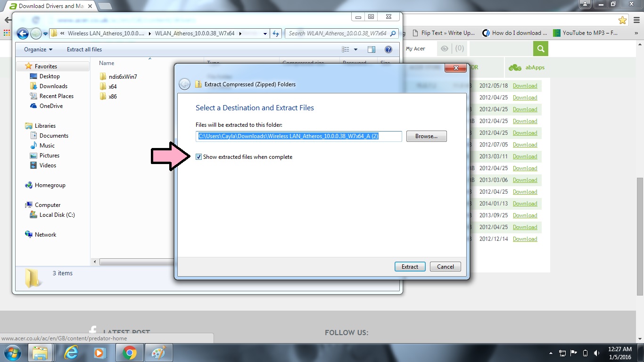Viewport: 644px width, 362px height.
Task: Click the Extract button in the wizard
Action: (410, 267)
